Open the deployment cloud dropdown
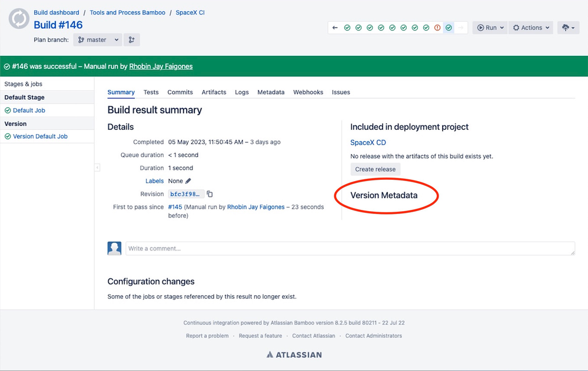The width and height of the screenshot is (588, 371). (x=569, y=28)
